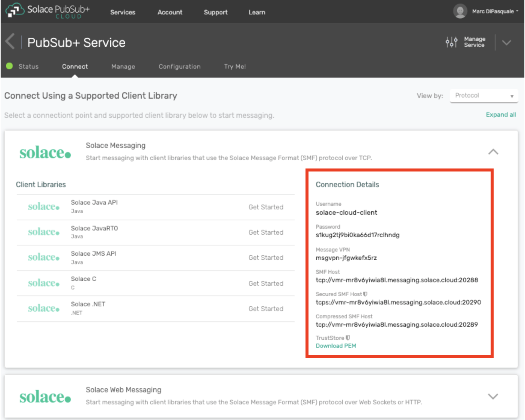Image resolution: width=525 pixels, height=420 pixels.
Task: Open the Try Me! tab
Action: coord(235,66)
